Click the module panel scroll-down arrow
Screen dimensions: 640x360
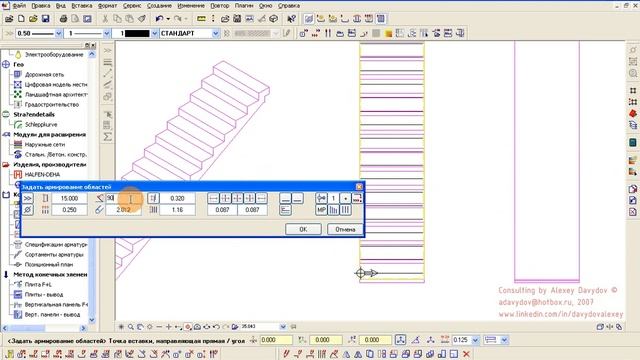pyautogui.click(x=92, y=320)
